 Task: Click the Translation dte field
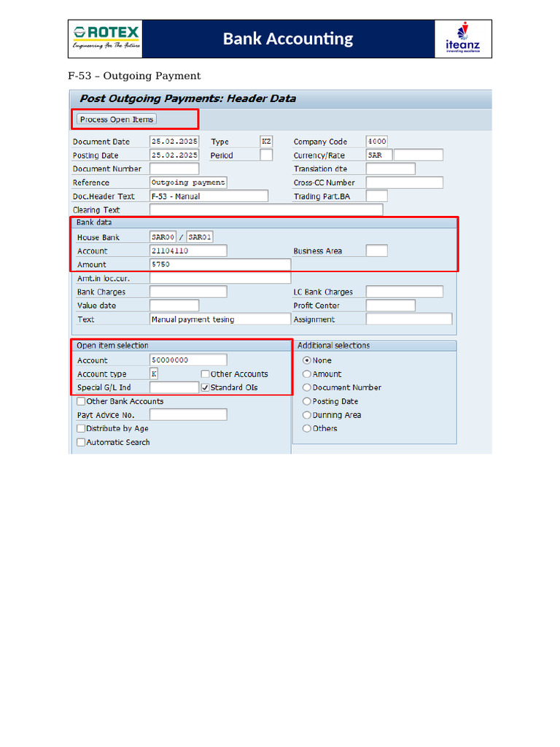point(391,169)
